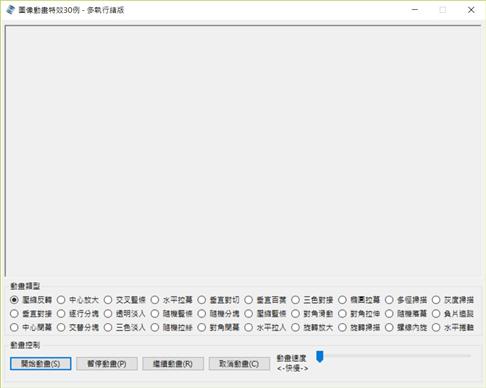This screenshot has width=486, height=388.
Task: Select the 旋轉放大 radio option
Action: coord(312,327)
